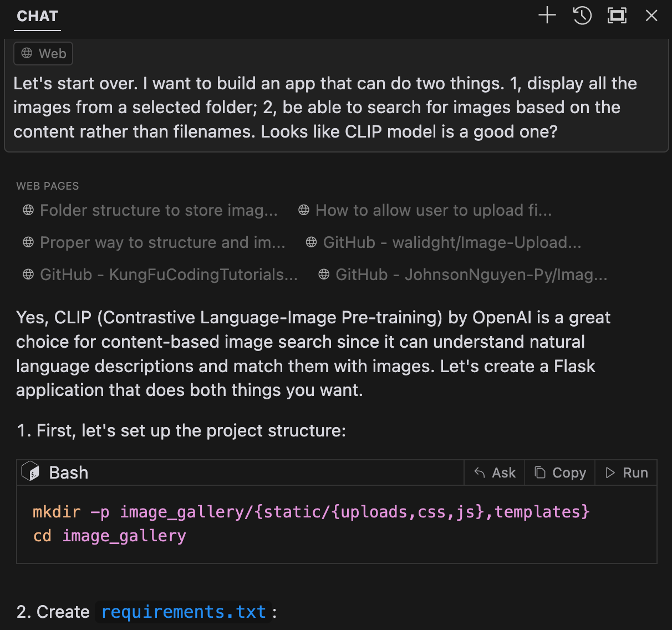Click globe icon in Web chip

(27, 53)
